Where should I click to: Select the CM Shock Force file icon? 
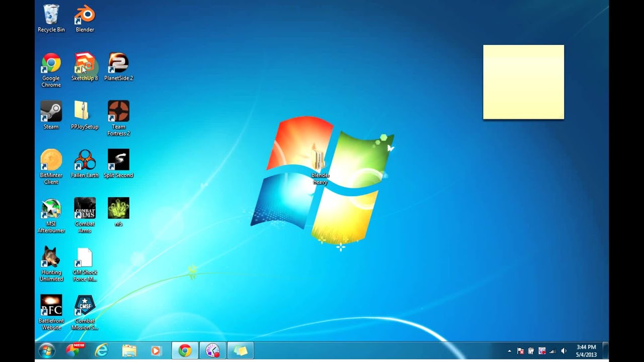click(85, 264)
